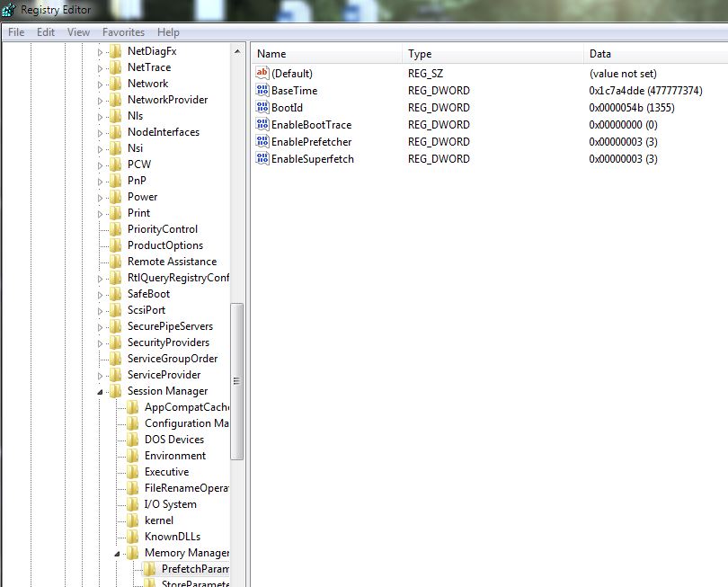Click the Session Manager folder icon
The width and height of the screenshot is (728, 587).
(x=115, y=391)
